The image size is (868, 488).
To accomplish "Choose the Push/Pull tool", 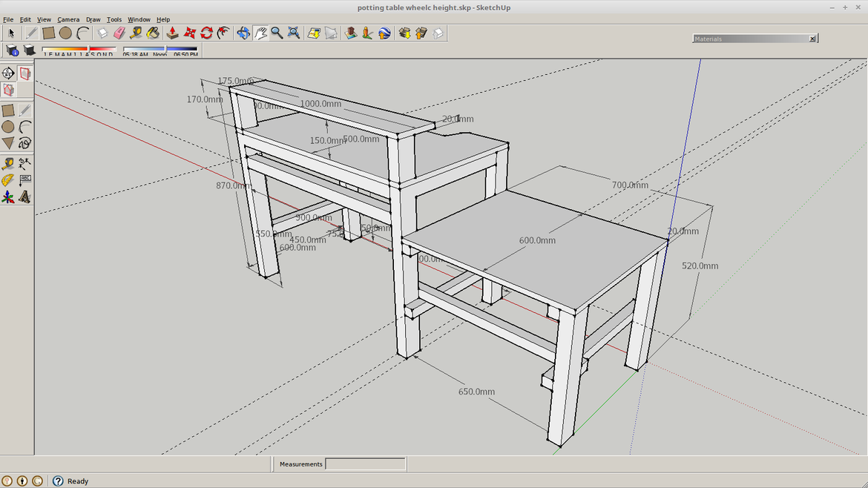I will 172,33.
